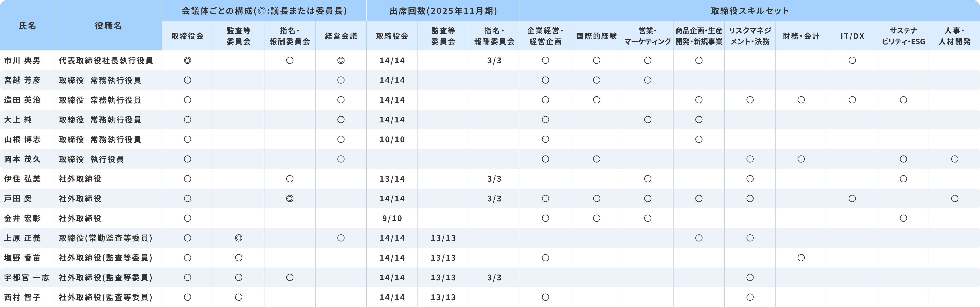The image size is (980, 307).
Task: Select 市川 典男's double circle under 経営会議
Action: click(341, 60)
